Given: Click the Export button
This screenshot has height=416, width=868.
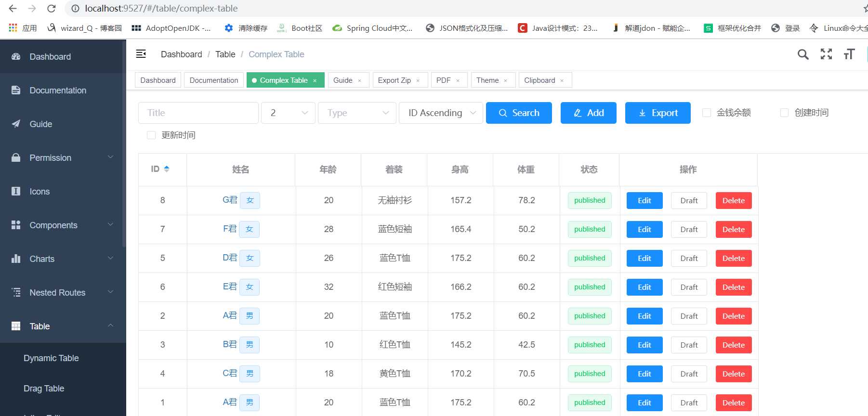Looking at the screenshot, I should point(658,113).
